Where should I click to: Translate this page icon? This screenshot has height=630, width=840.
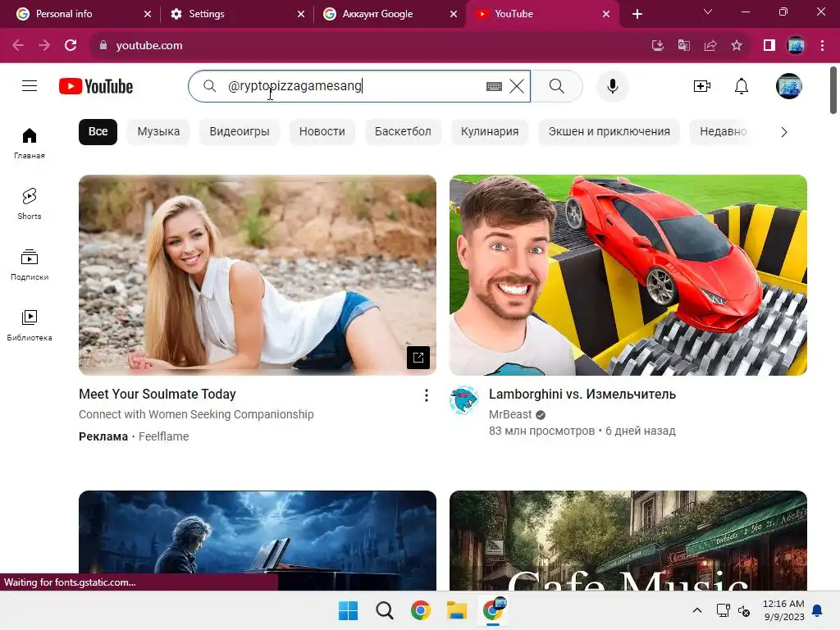tap(684, 46)
